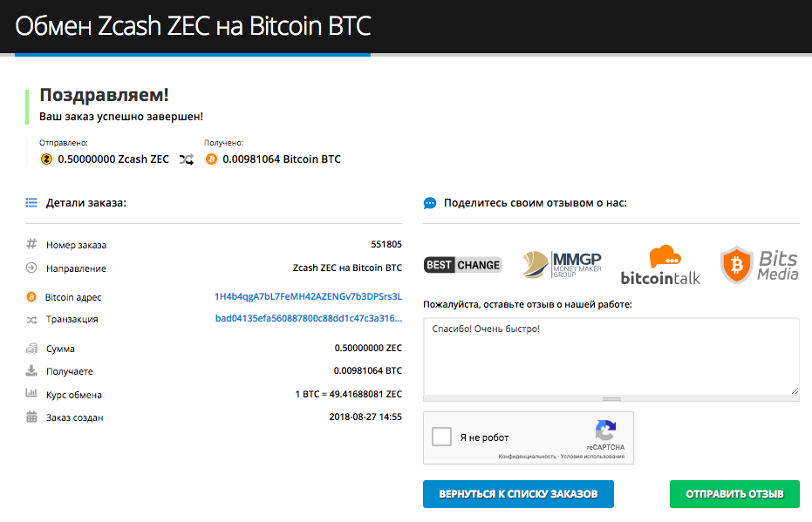Click the BestChange logo

point(462,265)
